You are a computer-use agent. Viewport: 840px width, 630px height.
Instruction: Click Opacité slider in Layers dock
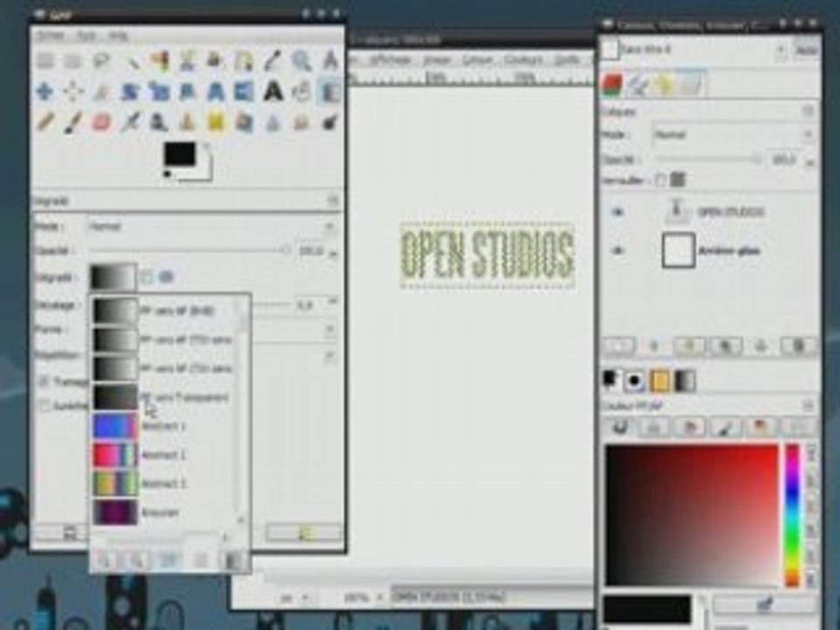point(709,159)
